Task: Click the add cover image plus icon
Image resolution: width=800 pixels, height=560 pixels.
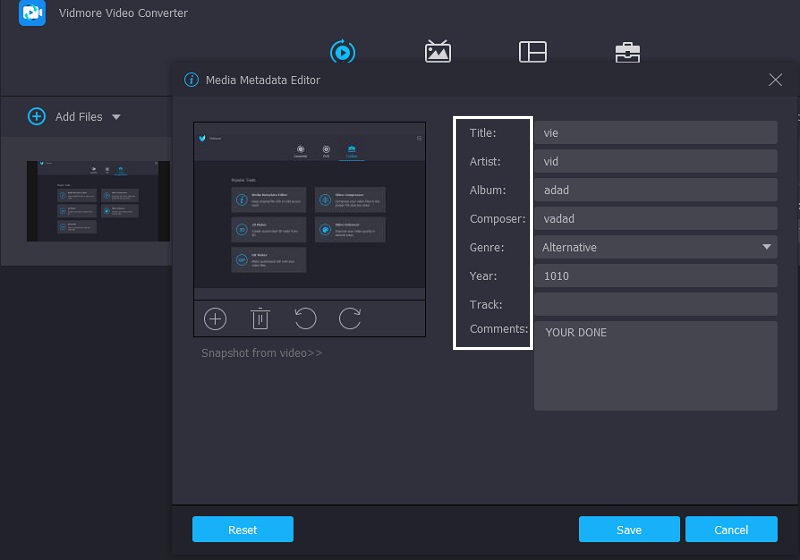Action: (x=215, y=319)
